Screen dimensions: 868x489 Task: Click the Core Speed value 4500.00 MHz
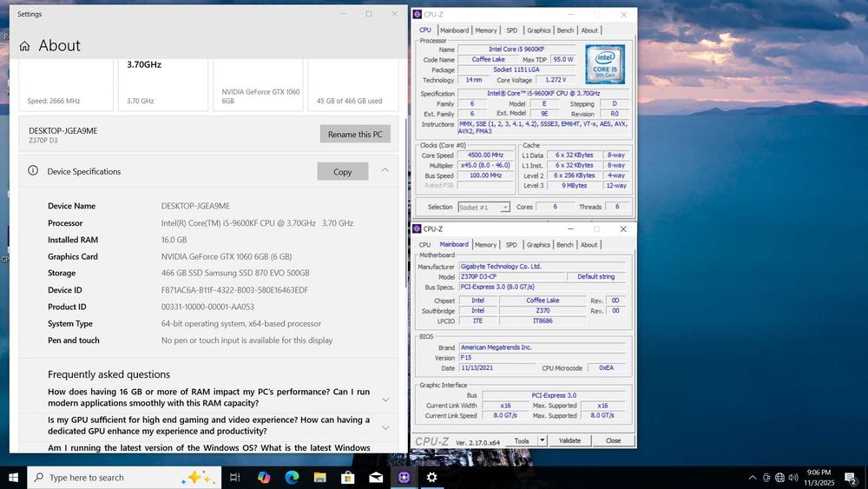485,155
